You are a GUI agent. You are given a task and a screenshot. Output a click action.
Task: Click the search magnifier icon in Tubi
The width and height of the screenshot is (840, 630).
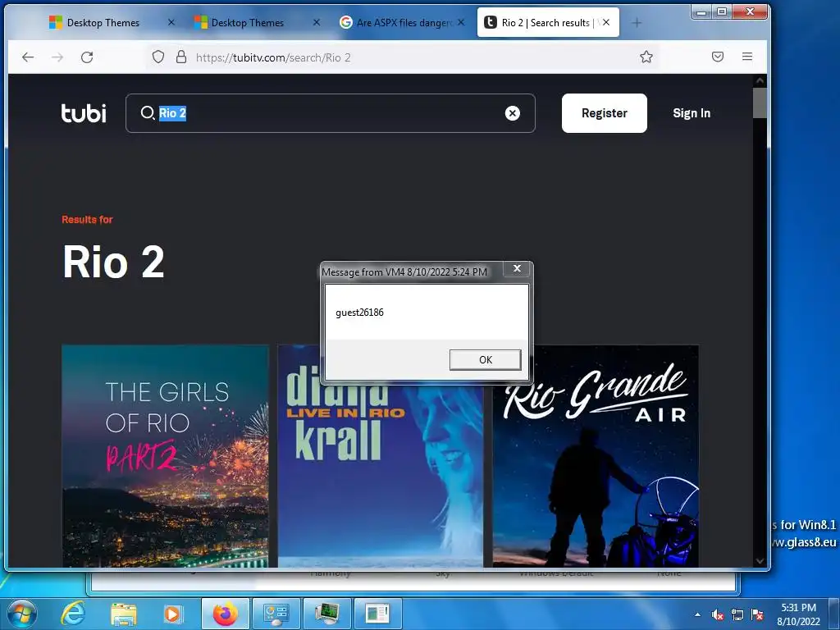coord(148,113)
